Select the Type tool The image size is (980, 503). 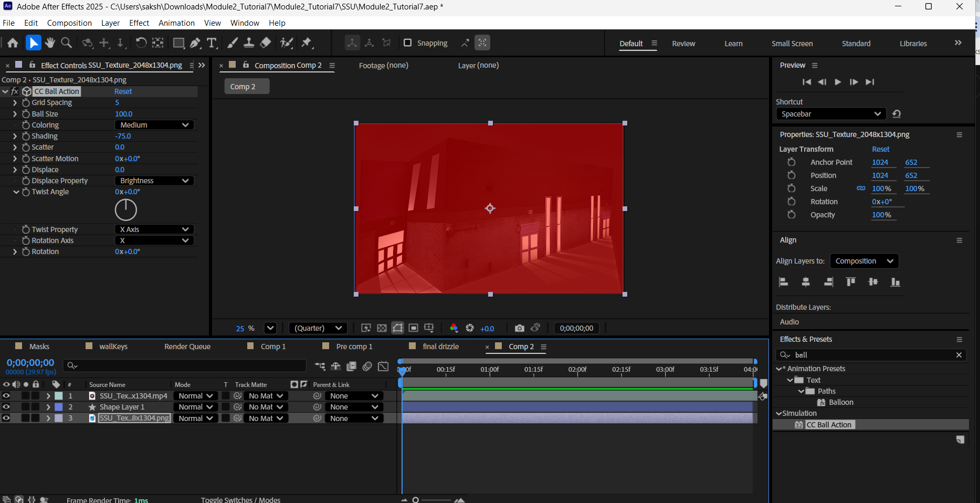tap(212, 43)
